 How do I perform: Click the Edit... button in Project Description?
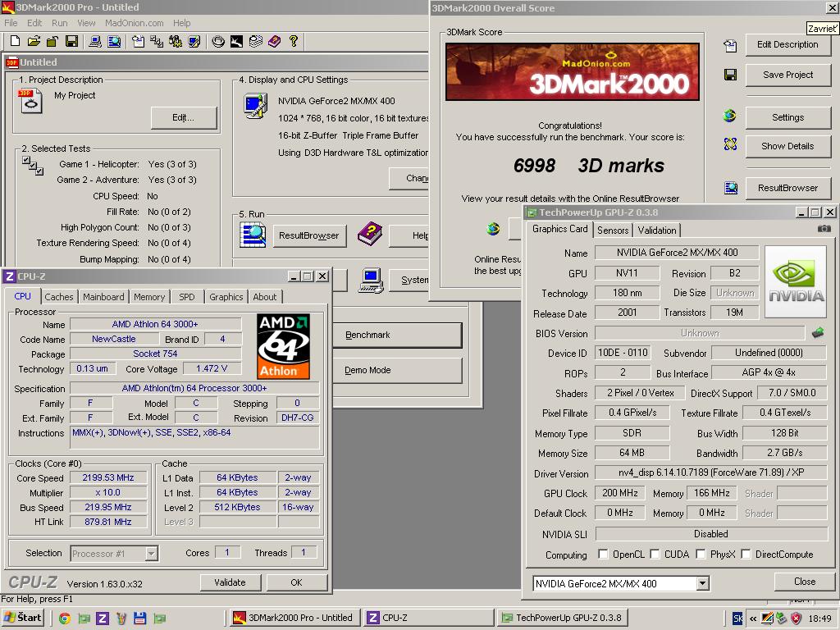click(183, 118)
